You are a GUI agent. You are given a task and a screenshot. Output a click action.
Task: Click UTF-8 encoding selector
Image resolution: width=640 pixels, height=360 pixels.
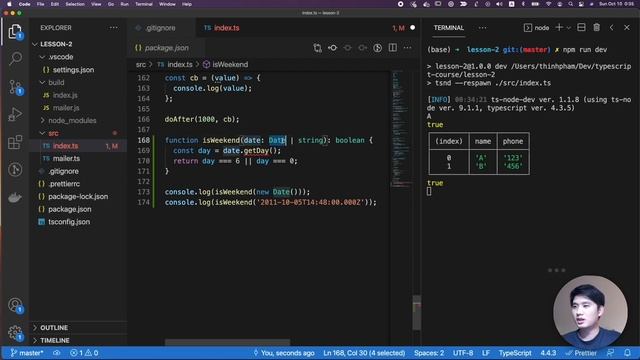[463, 353]
